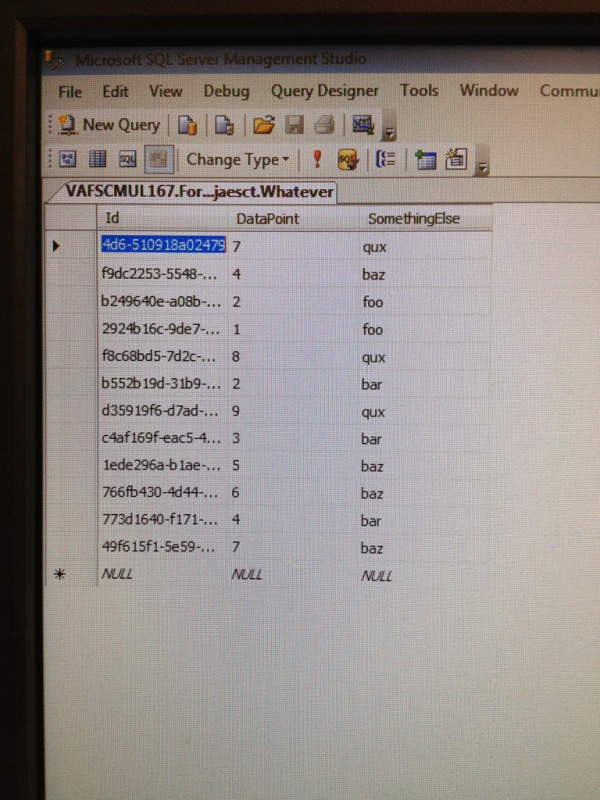Screen dimensions: 600x800
Task: Click the SQL Server Compact Query icon
Action: coord(224,125)
